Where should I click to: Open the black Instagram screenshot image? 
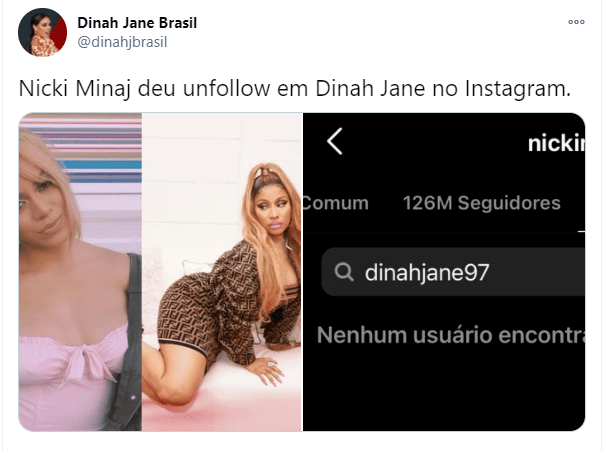pyautogui.click(x=444, y=272)
